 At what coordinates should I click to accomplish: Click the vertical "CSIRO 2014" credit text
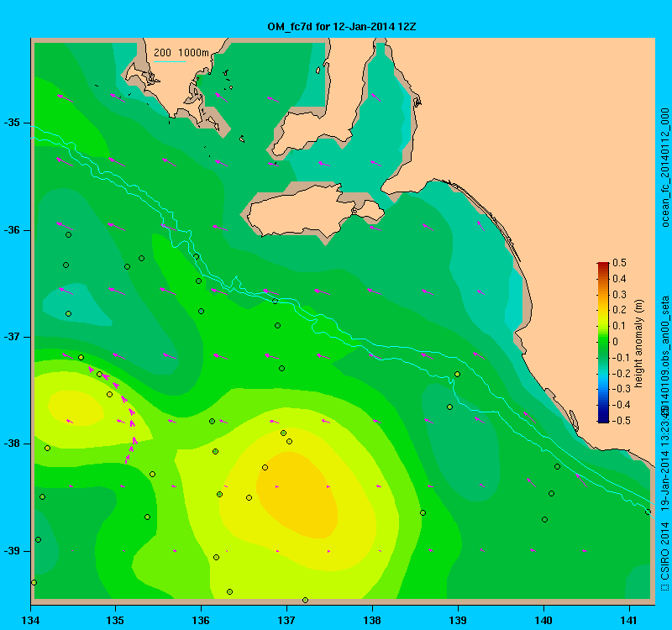tap(664, 551)
